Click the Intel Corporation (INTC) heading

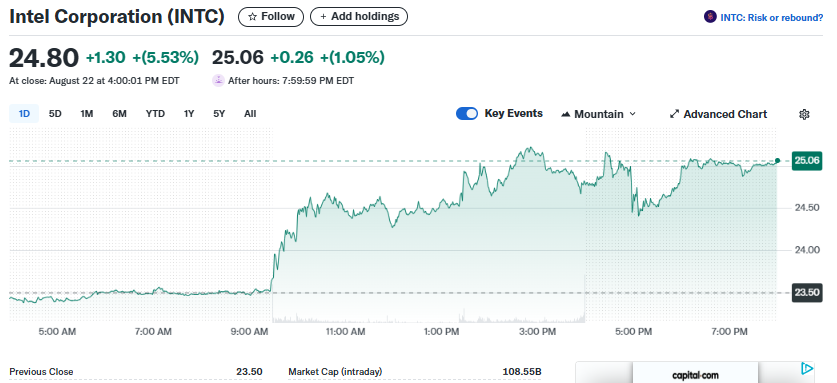coord(117,17)
